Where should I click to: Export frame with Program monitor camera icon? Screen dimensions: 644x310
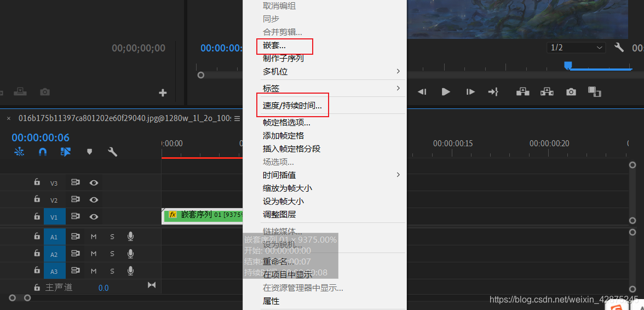point(571,92)
